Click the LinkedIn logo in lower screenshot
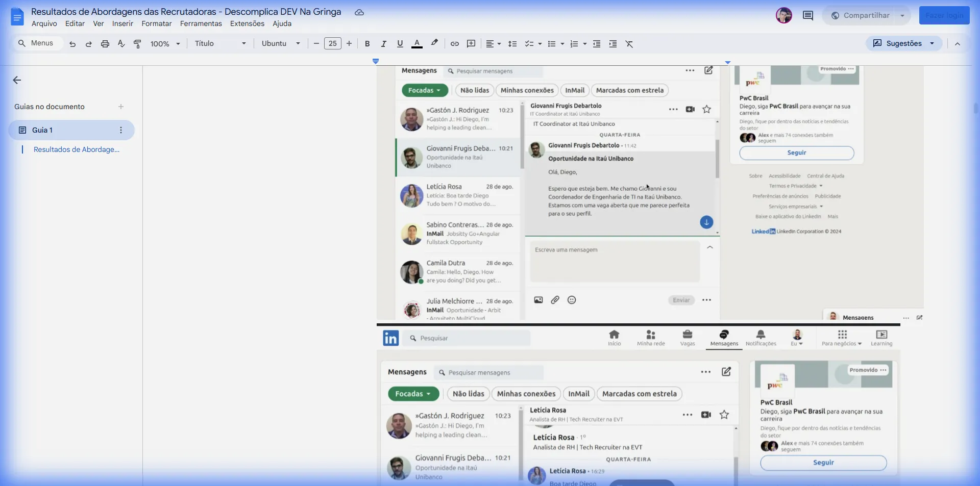980x486 pixels. pos(391,338)
